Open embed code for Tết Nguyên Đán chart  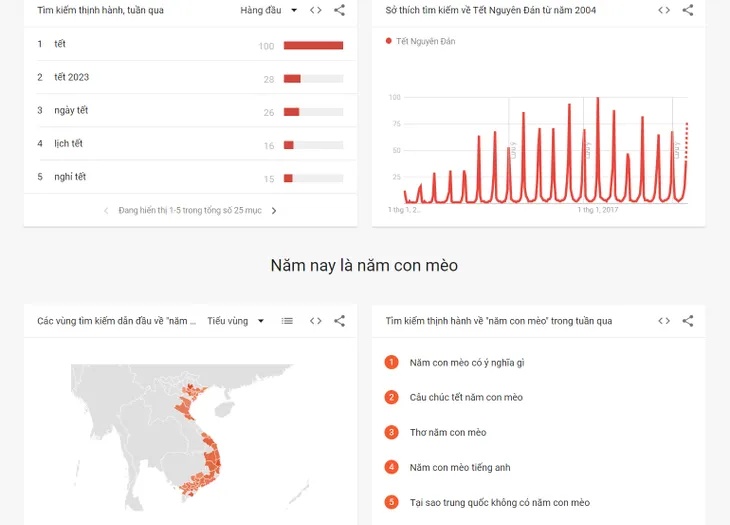(x=664, y=10)
